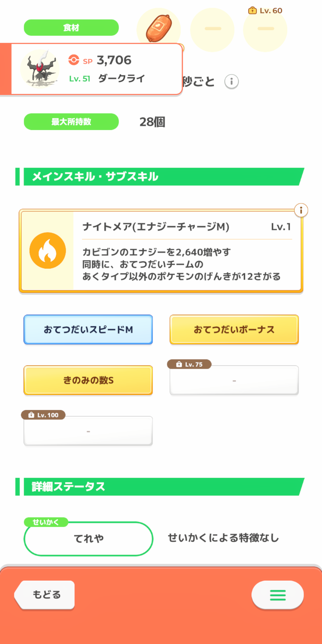Open the hamburger menu button

tap(278, 595)
